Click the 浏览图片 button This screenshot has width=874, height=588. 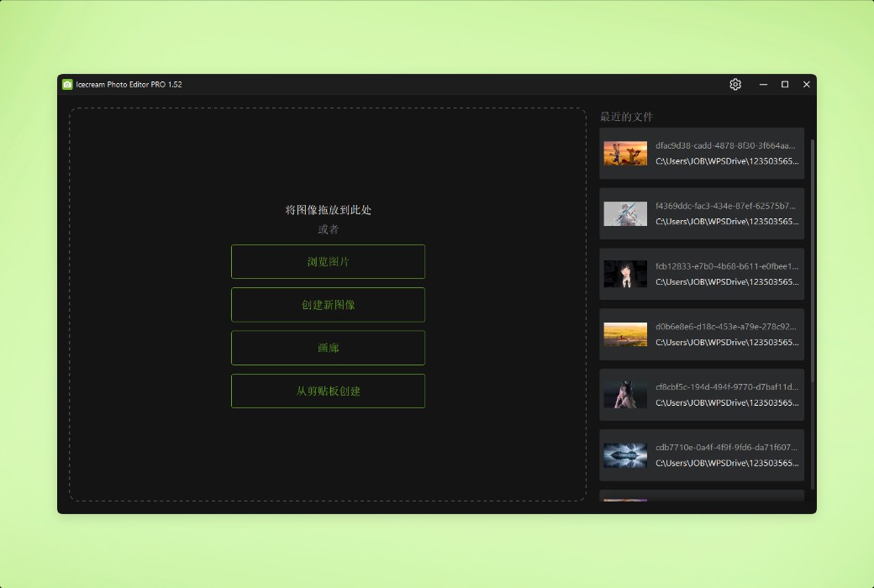pyautogui.click(x=328, y=261)
